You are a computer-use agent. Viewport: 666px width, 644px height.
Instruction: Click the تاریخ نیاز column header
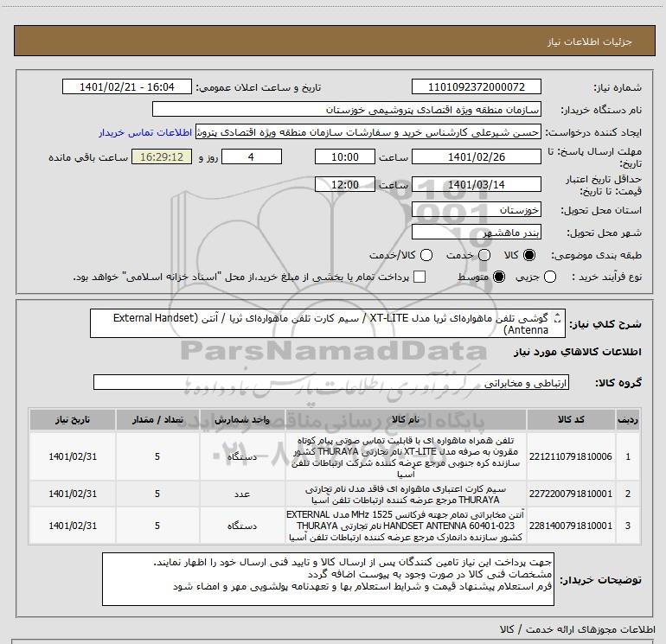pyautogui.click(x=72, y=419)
